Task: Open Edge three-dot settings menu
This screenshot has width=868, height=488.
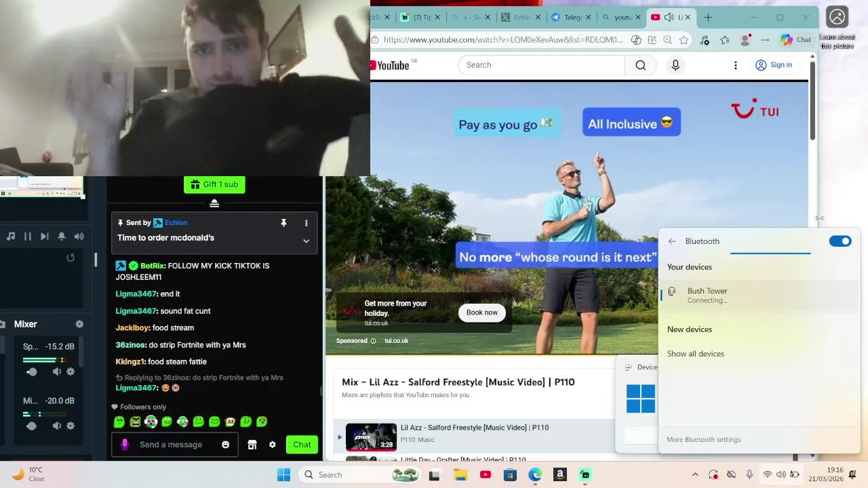Action: tap(765, 40)
